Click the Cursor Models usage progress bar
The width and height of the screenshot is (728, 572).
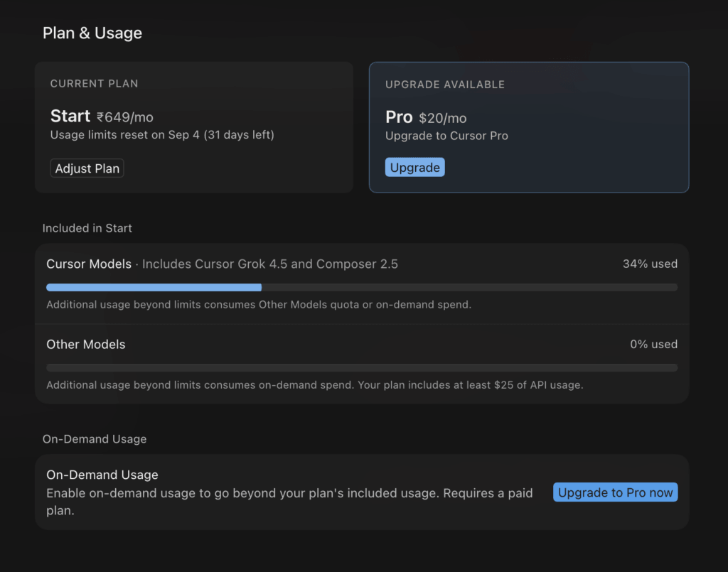(362, 288)
